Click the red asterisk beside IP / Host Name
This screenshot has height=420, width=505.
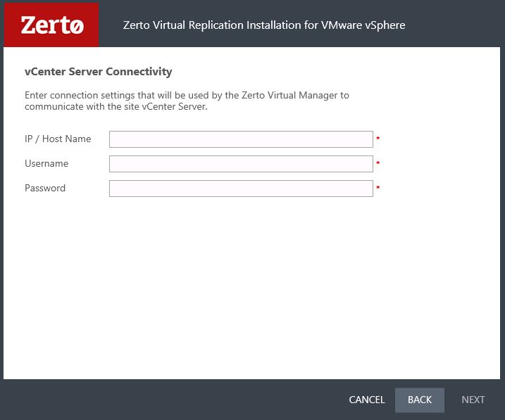coord(378,139)
